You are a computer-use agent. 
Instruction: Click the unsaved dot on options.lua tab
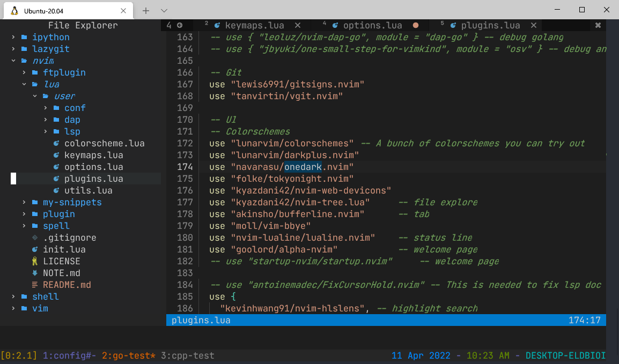pos(415,25)
